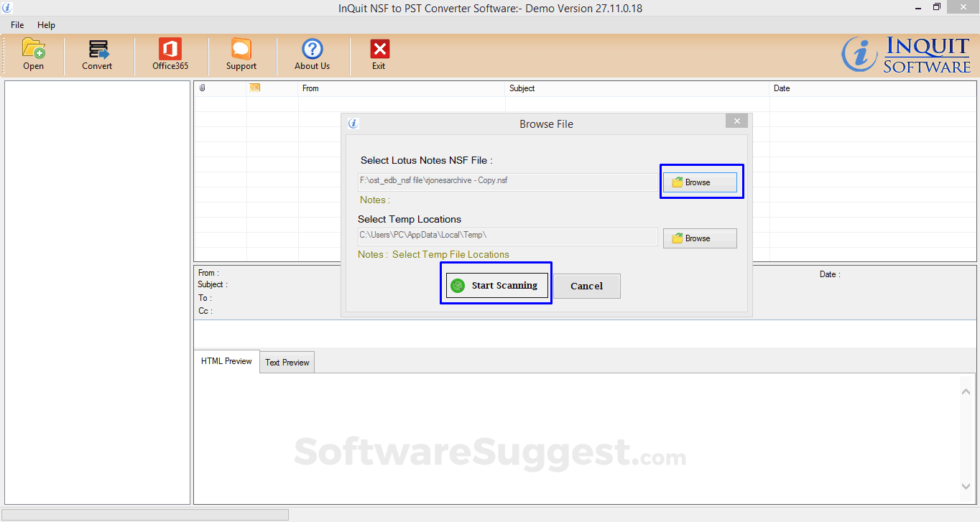Image resolution: width=980 pixels, height=522 pixels.
Task: Select the Office365 export icon
Action: point(170,55)
